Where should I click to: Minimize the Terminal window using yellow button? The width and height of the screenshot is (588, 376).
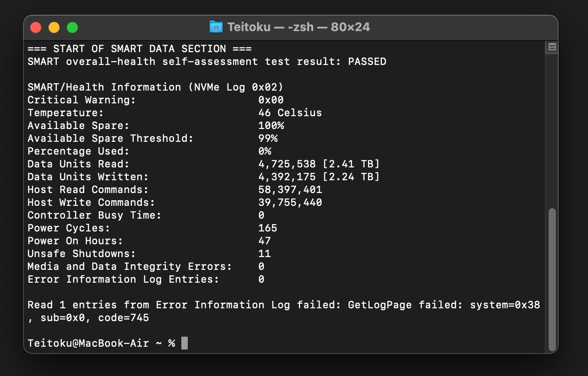(54, 27)
